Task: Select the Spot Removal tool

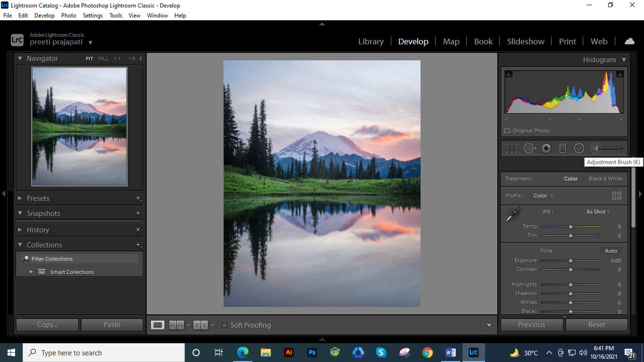Action: tap(529, 148)
